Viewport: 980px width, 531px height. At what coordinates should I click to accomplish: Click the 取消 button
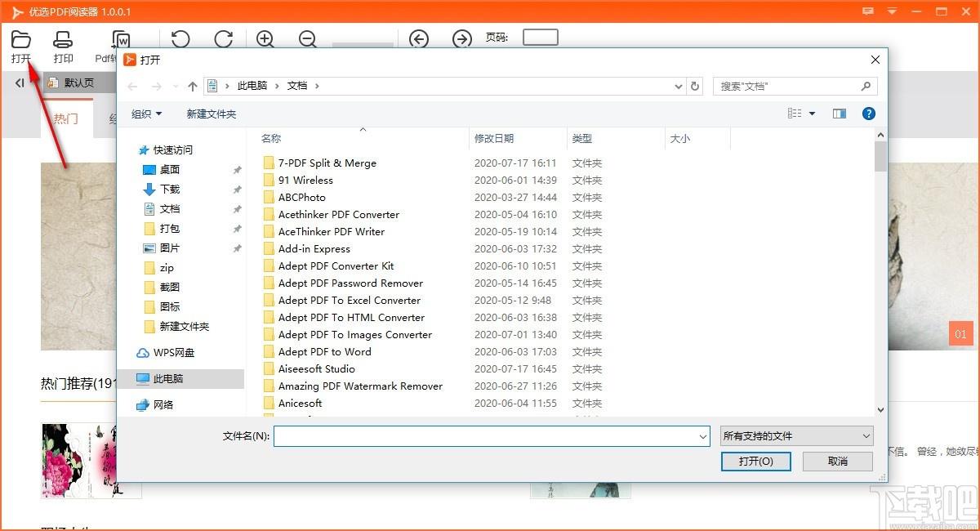pyautogui.click(x=838, y=462)
